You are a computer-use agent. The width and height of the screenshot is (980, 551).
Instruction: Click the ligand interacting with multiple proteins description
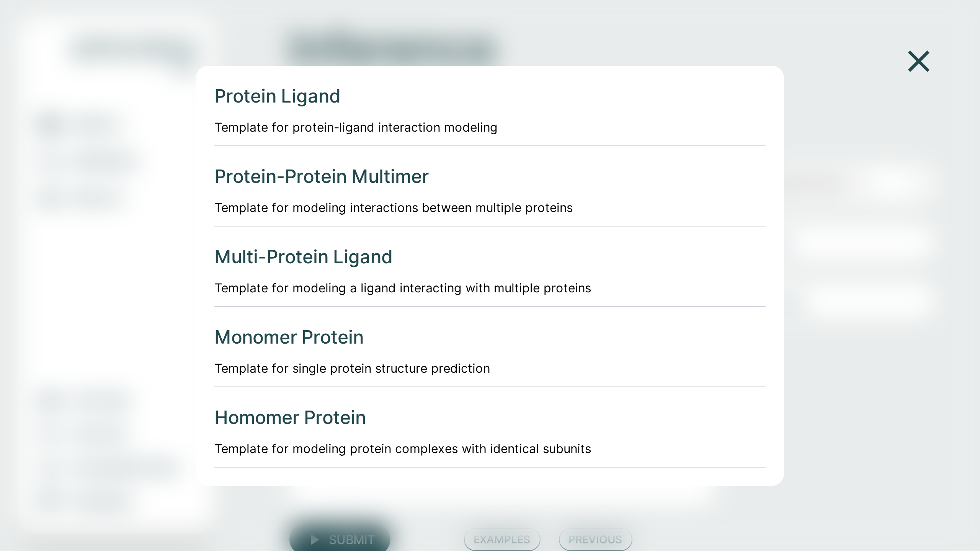[x=403, y=288]
